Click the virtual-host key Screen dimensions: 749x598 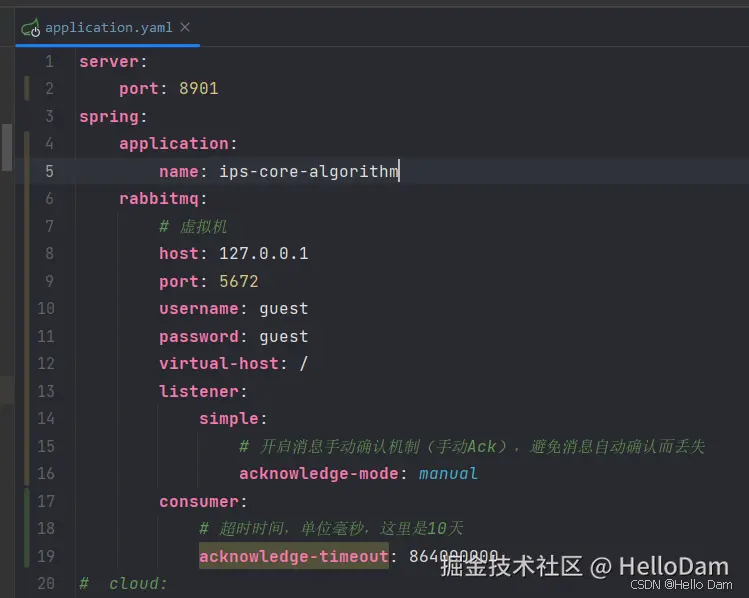tap(219, 364)
